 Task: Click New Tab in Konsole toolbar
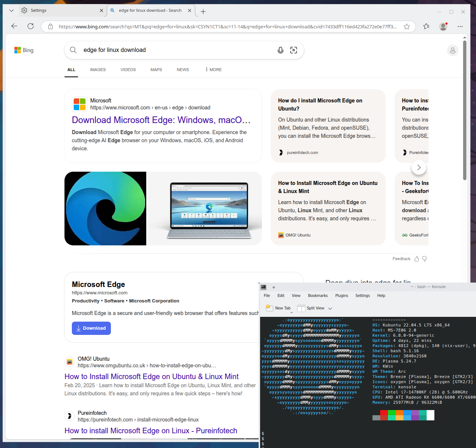pos(279,308)
